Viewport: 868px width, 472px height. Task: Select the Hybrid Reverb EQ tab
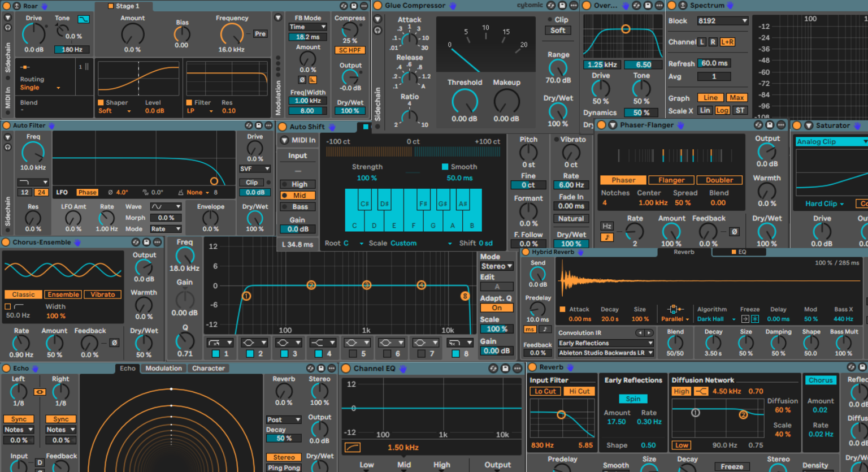(x=739, y=252)
